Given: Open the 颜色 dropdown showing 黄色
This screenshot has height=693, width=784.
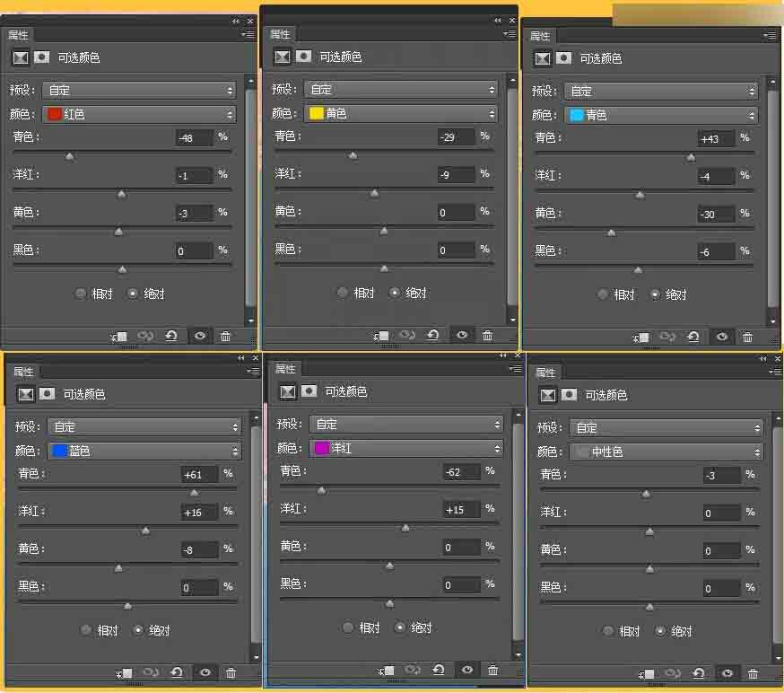Looking at the screenshot, I should (401, 114).
